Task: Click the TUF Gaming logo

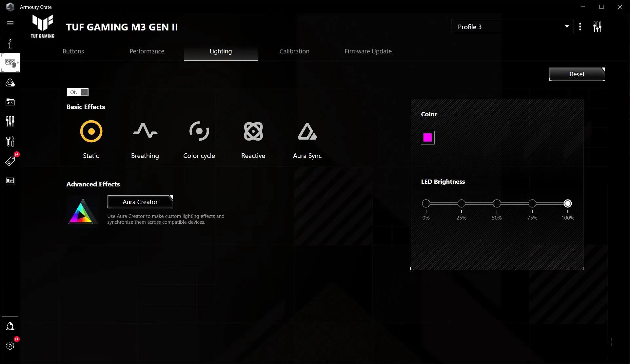Action: [43, 27]
